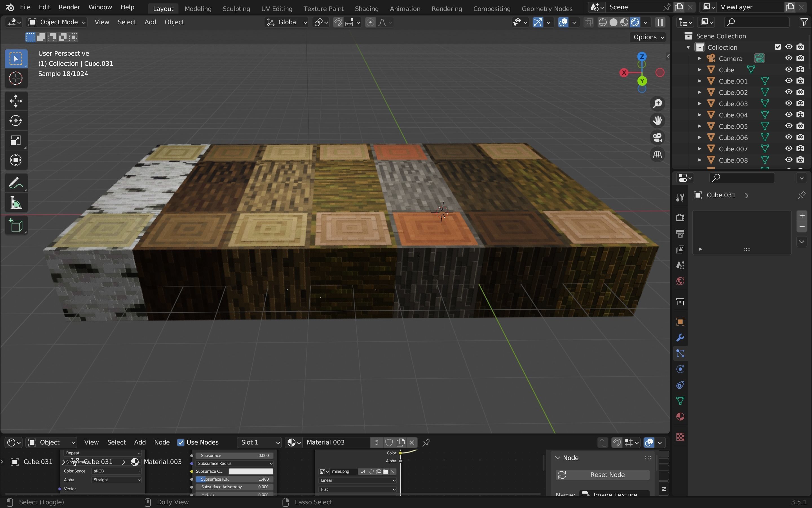Switch to solid viewport shading
The width and height of the screenshot is (812, 508).
(613, 22)
